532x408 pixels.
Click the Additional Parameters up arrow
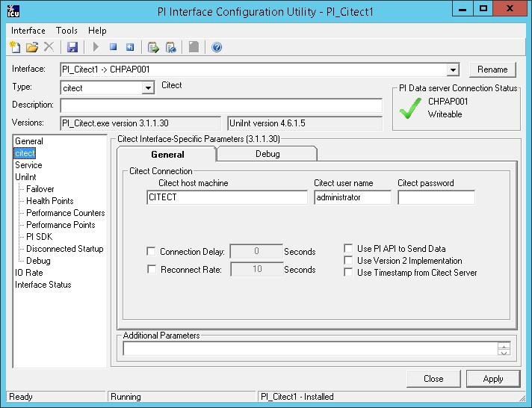tap(504, 346)
